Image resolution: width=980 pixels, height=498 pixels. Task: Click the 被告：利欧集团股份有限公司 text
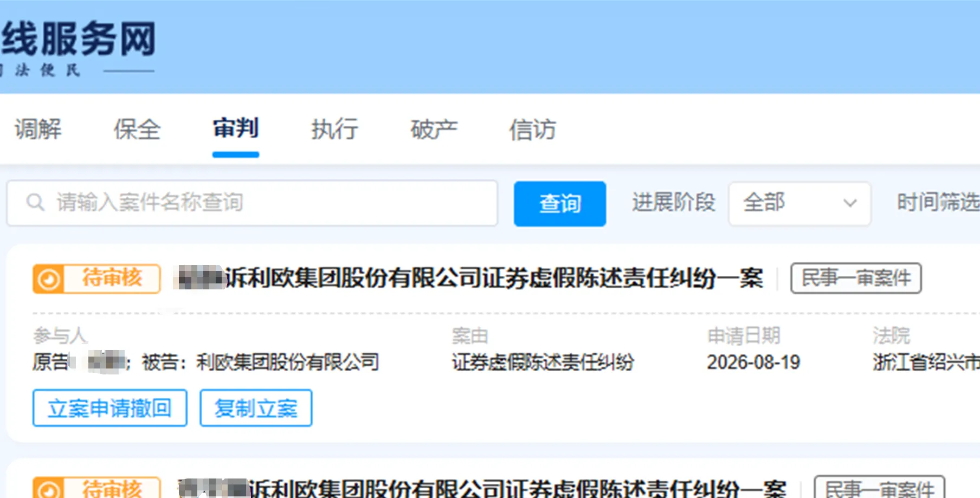tap(260, 362)
